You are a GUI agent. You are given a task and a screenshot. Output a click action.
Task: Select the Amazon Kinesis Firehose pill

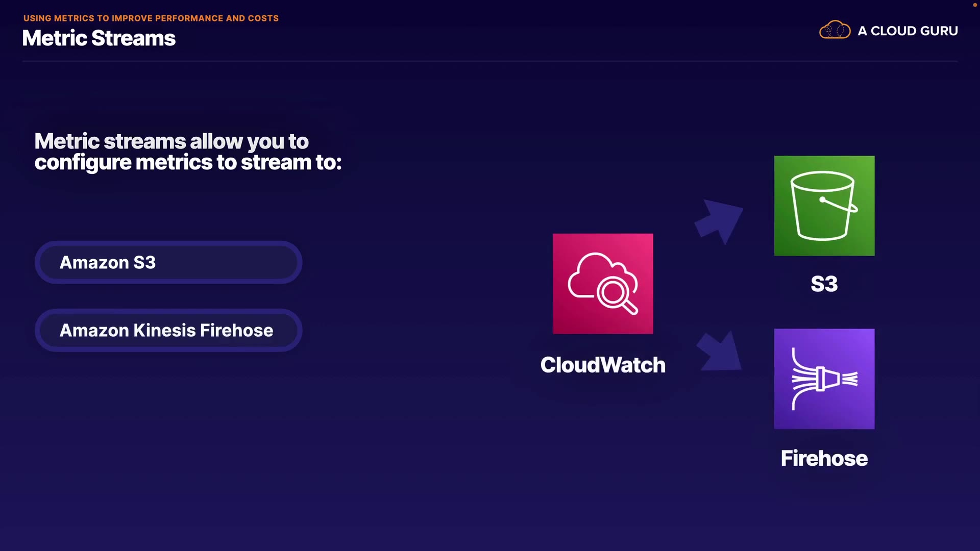(168, 330)
